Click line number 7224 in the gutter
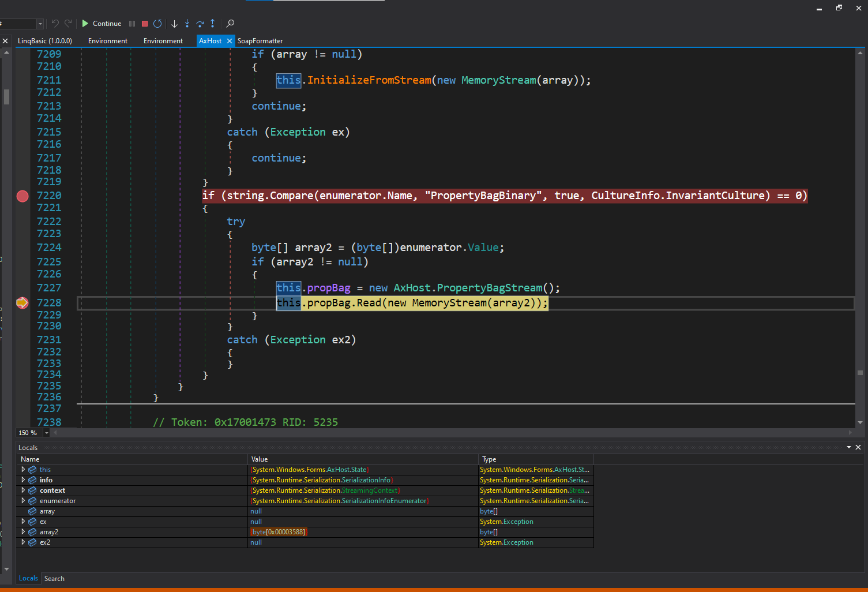 click(x=49, y=248)
